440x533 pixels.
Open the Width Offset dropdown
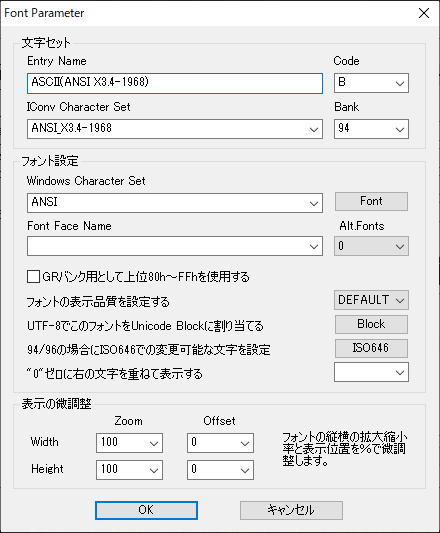[x=220, y=443]
